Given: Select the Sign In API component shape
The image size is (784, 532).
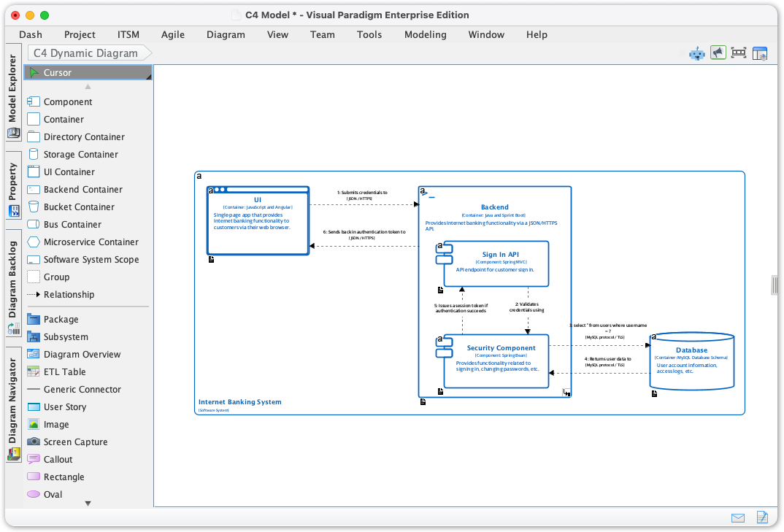Looking at the screenshot, I should (495, 262).
